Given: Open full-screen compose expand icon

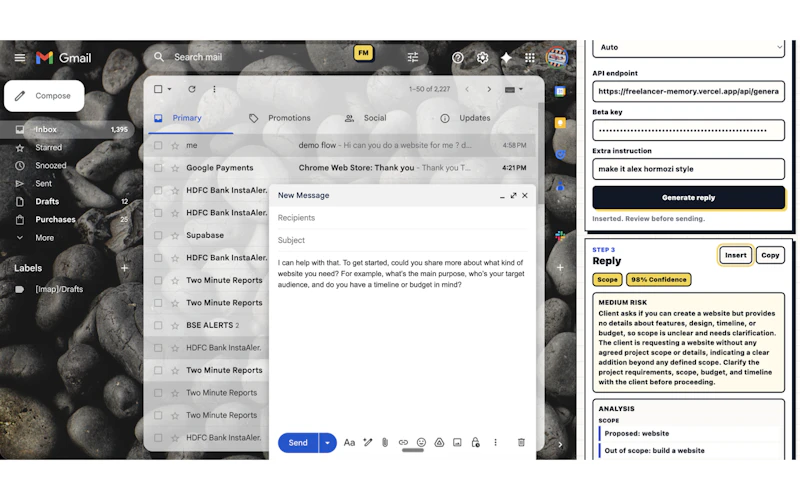Looking at the screenshot, I should (x=513, y=195).
